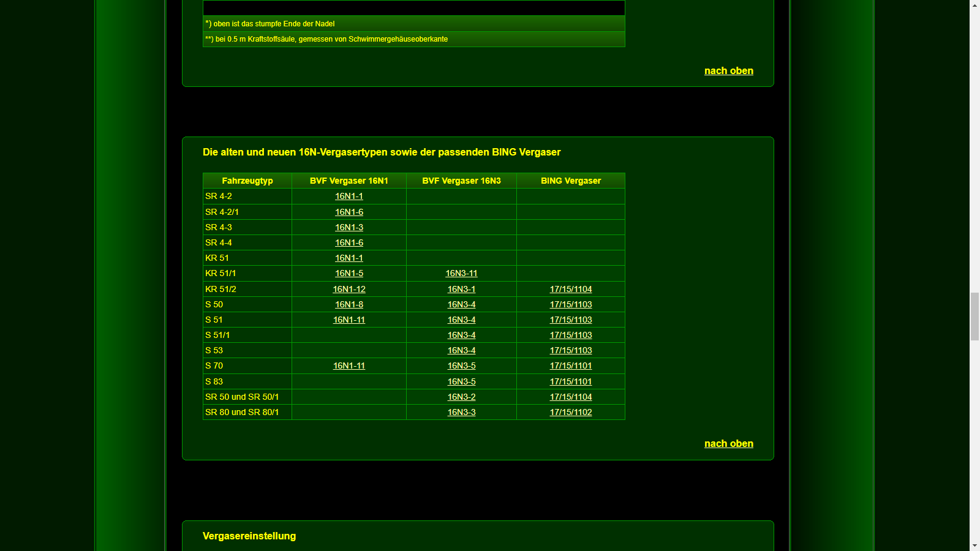Open the 16N3-11 carburetor link
The image size is (980, 551).
(461, 274)
